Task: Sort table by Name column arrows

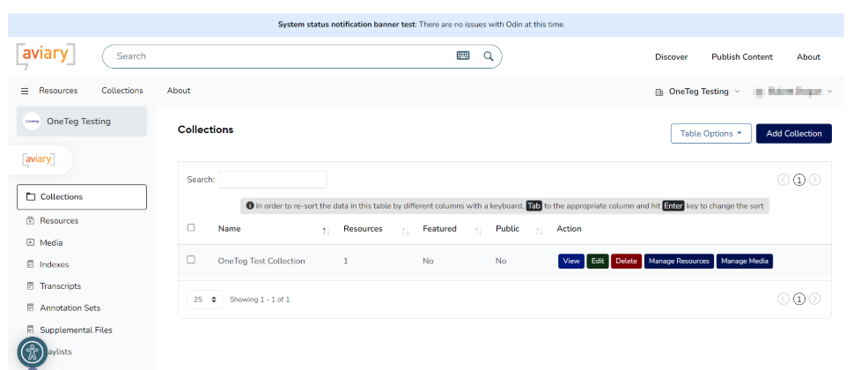Action: (326, 230)
